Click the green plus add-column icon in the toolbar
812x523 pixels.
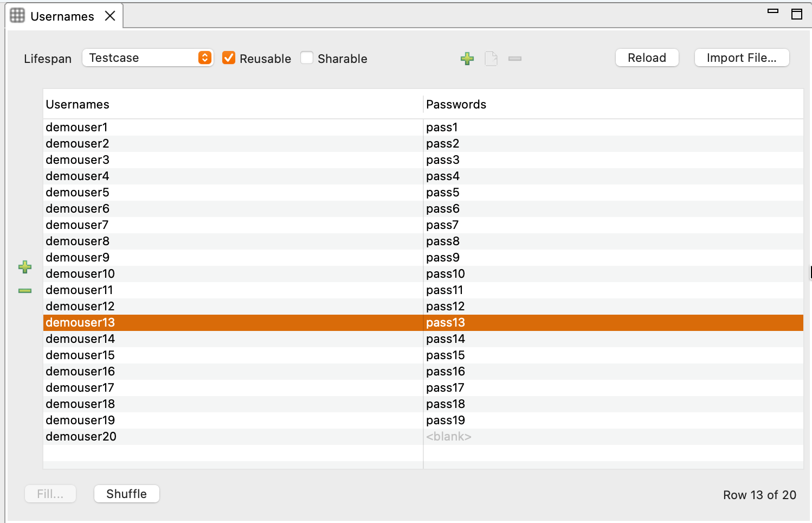click(x=467, y=59)
